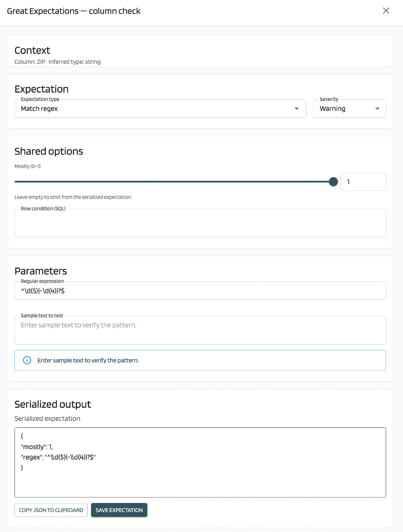
Task: Click the Expectation type dropdown arrow
Action: [297, 109]
